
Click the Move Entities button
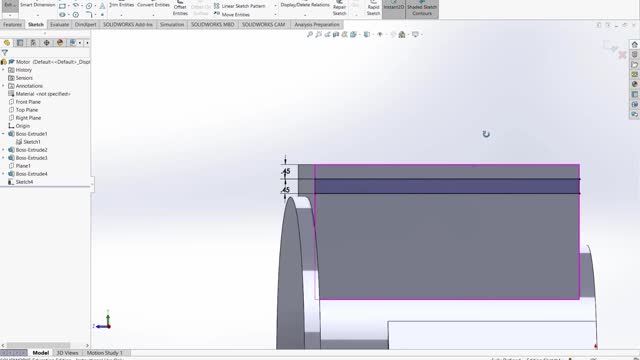click(x=232, y=14)
